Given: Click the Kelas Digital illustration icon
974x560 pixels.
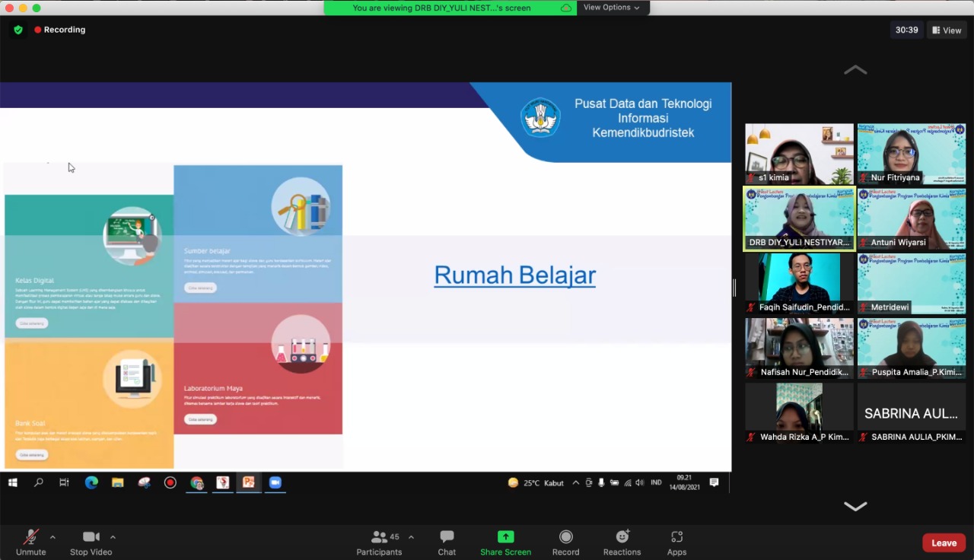Looking at the screenshot, I should point(132,236).
